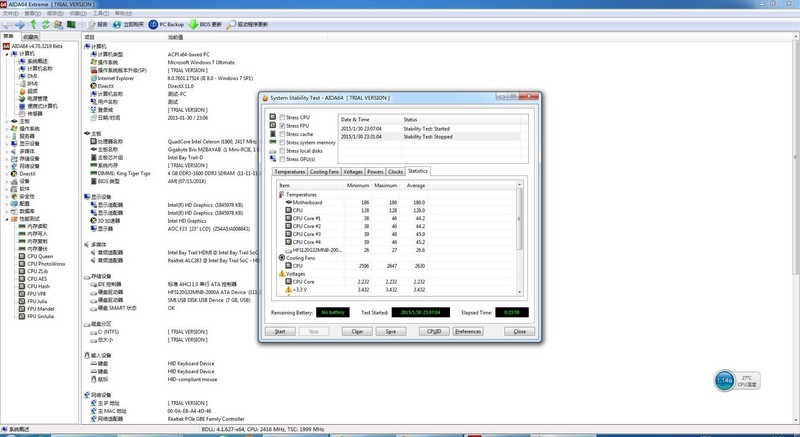This screenshot has height=437, width=800.
Task: Select the IPMI item in the tree
Action: click(32, 84)
